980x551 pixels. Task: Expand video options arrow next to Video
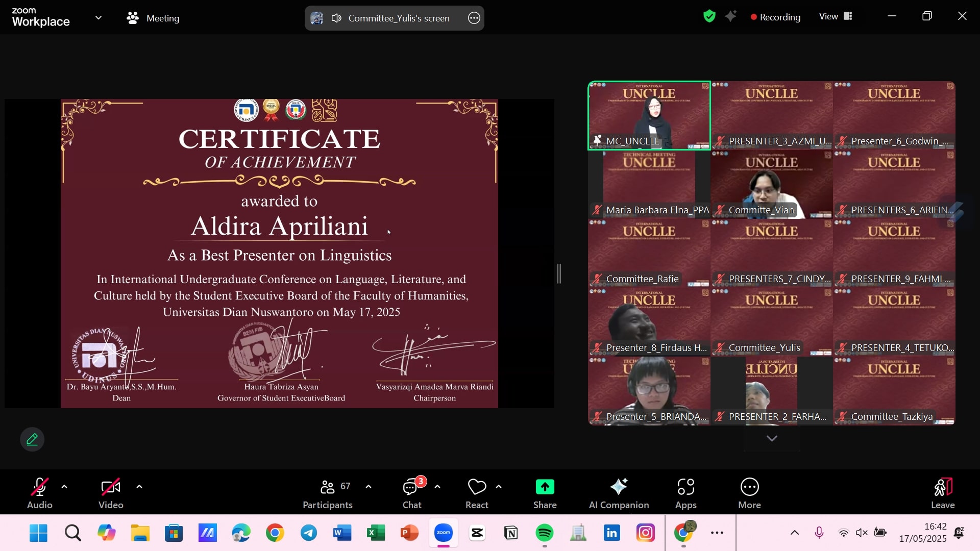pyautogui.click(x=139, y=487)
